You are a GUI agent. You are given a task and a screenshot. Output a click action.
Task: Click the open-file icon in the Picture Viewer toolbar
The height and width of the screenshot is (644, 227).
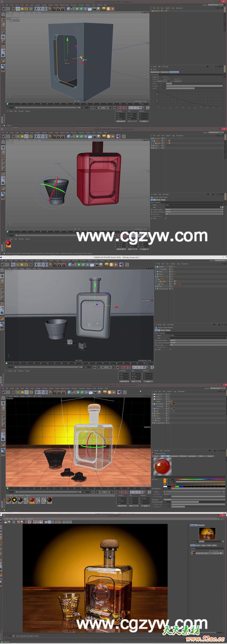(x=5, y=522)
